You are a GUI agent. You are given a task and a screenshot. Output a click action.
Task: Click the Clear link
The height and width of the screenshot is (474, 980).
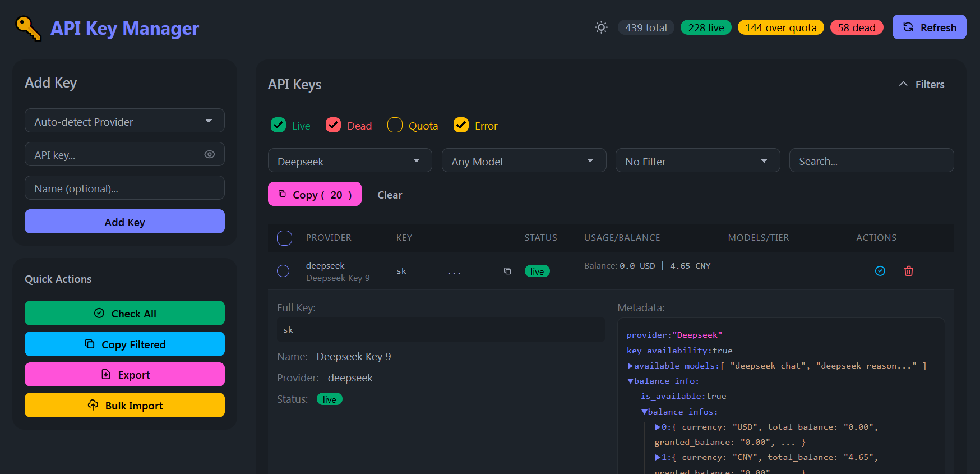point(390,195)
